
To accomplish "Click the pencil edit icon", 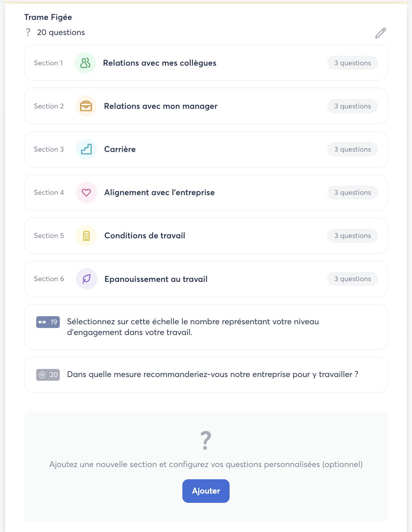I will (381, 33).
